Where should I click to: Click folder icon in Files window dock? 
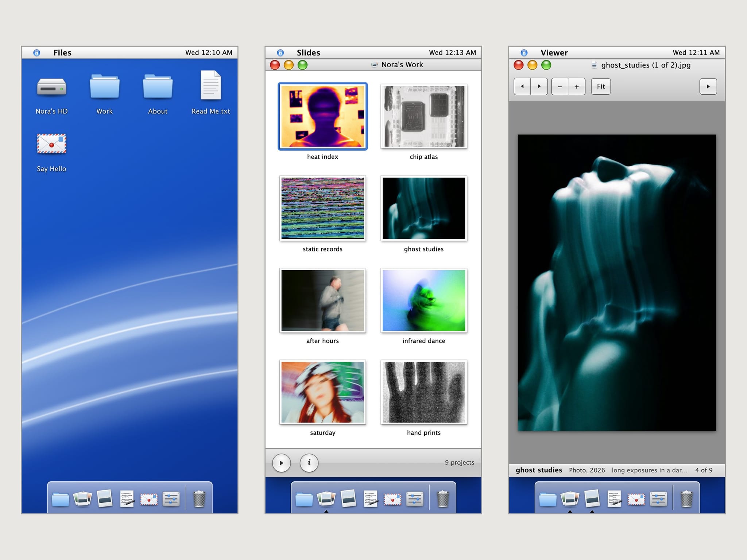click(61, 499)
